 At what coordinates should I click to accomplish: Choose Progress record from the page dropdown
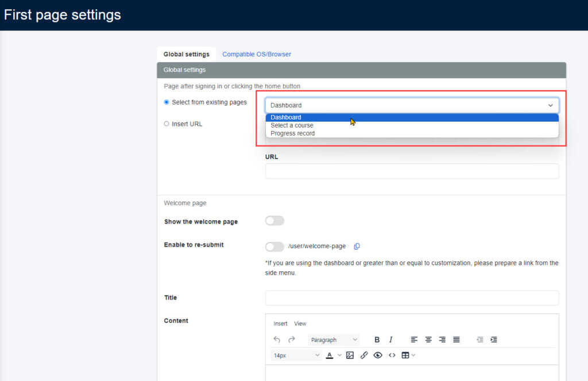point(292,133)
